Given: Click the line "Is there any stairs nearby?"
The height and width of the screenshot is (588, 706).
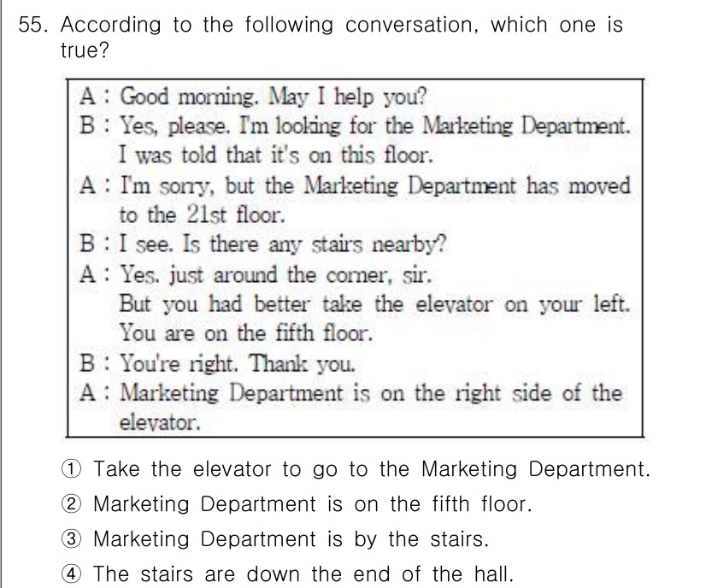Looking at the screenshot, I should (x=282, y=245).
